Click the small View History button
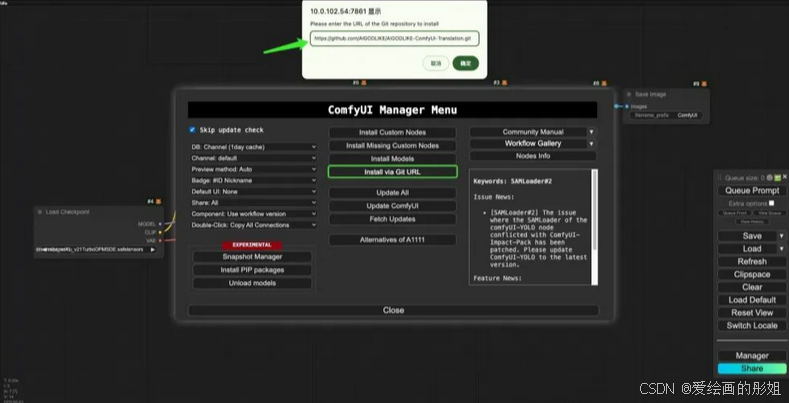The height and width of the screenshot is (403, 789). click(752, 221)
